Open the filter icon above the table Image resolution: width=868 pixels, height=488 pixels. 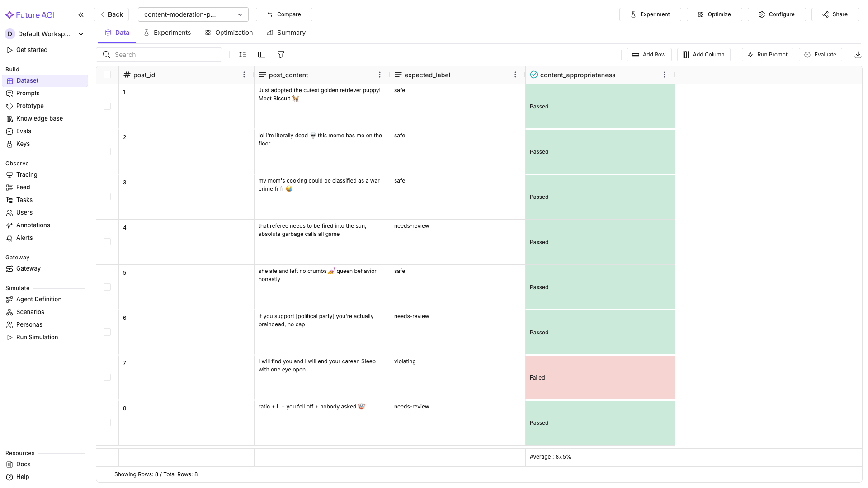(281, 54)
